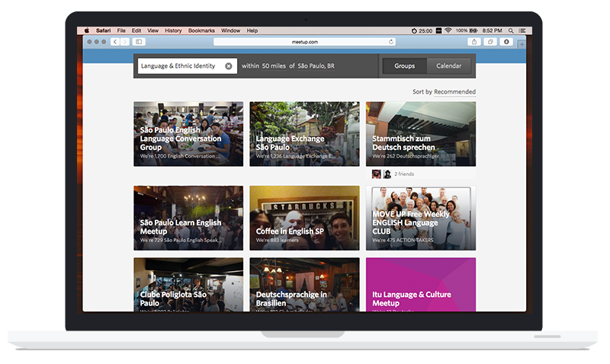Open MOVE UP Free Weekly ENGLISH Language CLUB card

pyautogui.click(x=421, y=218)
